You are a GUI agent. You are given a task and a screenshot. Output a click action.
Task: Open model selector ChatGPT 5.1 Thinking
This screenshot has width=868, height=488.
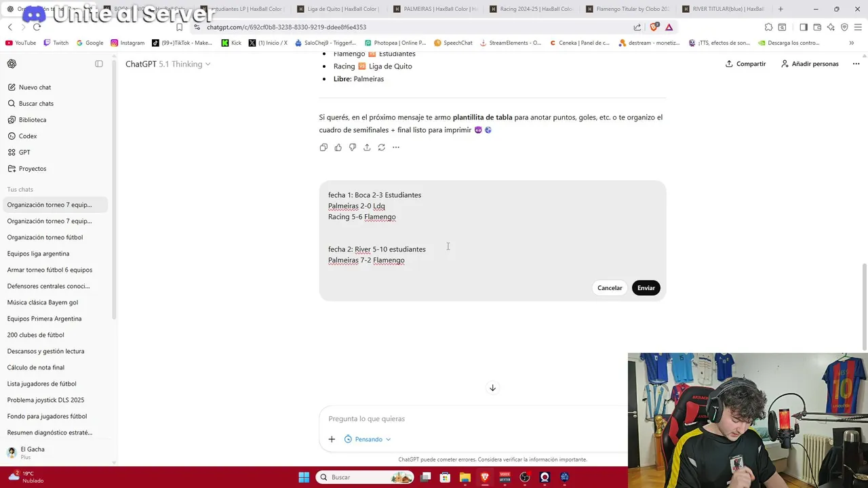coord(167,64)
